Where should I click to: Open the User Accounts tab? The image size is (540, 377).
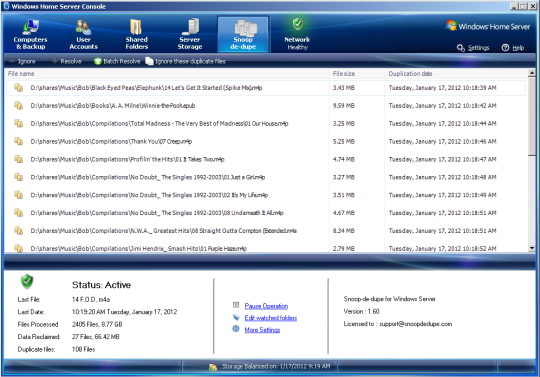click(x=83, y=35)
